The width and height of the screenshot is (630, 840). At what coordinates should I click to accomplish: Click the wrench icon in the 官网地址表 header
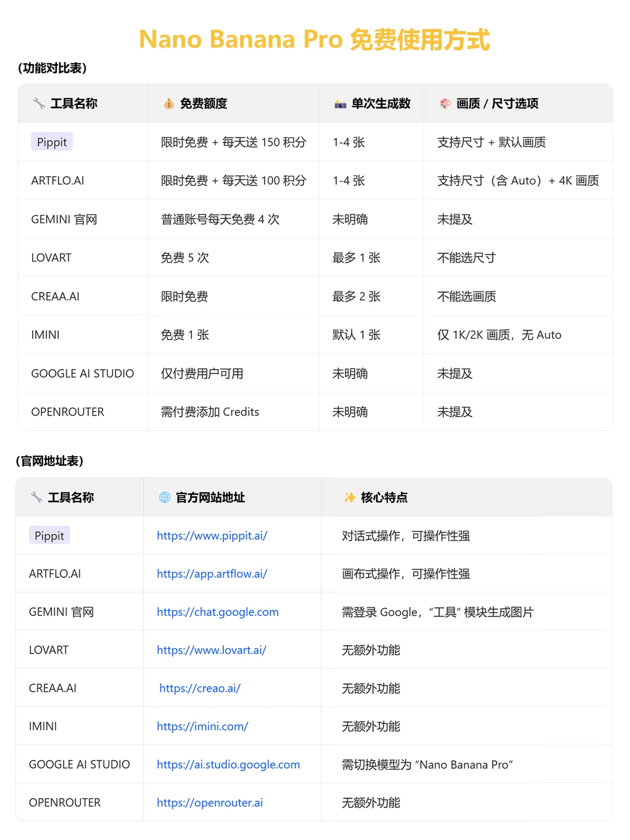(x=36, y=497)
